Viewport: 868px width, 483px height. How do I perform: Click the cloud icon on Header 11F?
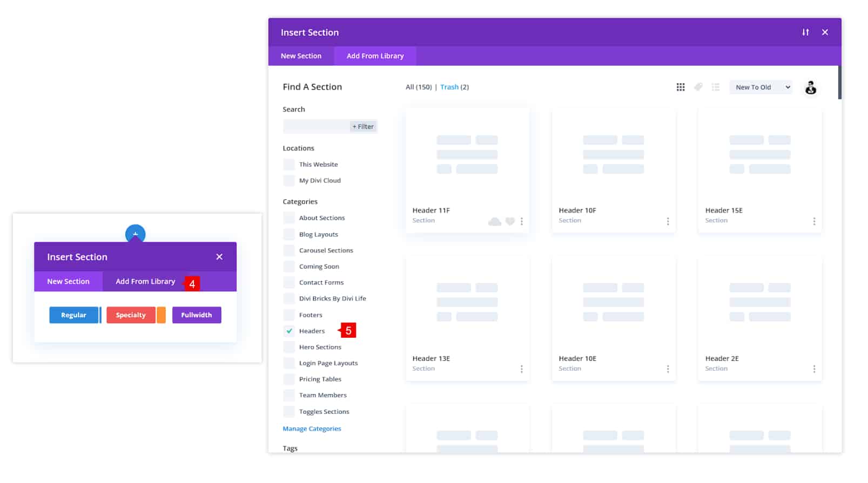(x=494, y=221)
